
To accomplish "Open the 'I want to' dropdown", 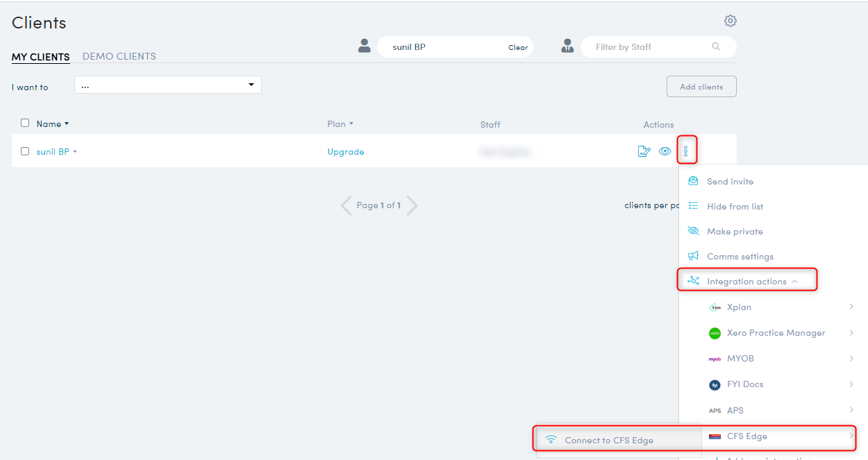I will click(167, 85).
